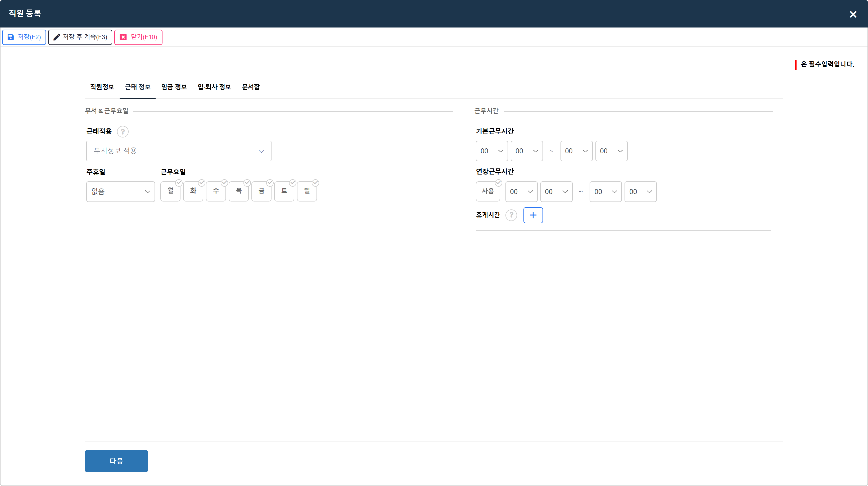Toggle 화 working day

(193, 191)
